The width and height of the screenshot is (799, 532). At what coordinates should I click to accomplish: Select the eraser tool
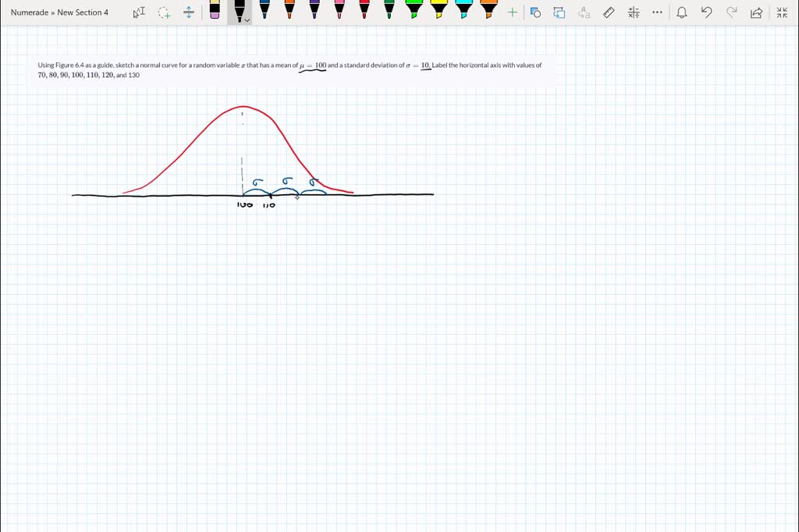(x=215, y=12)
